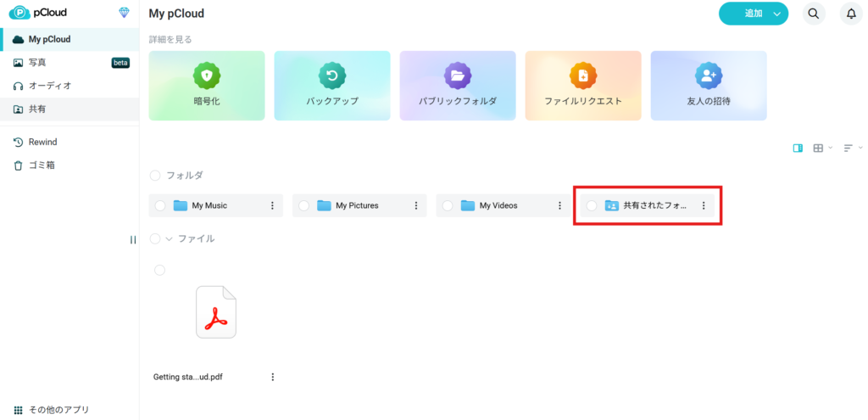Image resolution: width=868 pixels, height=420 pixels.
Task: Click the 詳細を見る link
Action: point(171,39)
